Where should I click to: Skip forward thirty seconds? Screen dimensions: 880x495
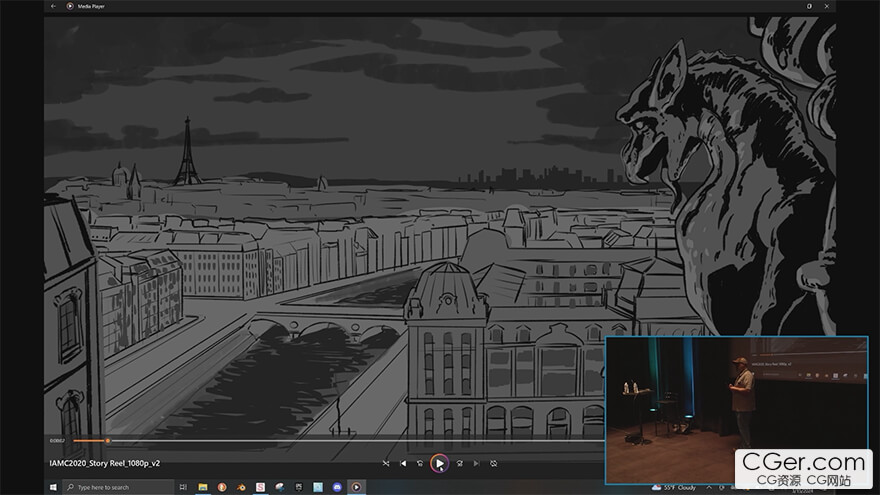(460, 464)
